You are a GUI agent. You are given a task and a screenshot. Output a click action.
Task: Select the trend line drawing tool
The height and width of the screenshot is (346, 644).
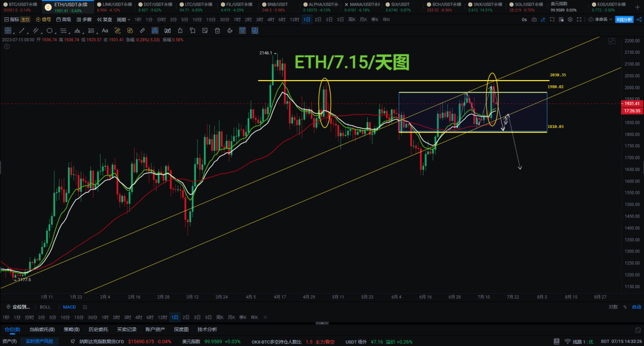click(22, 30)
